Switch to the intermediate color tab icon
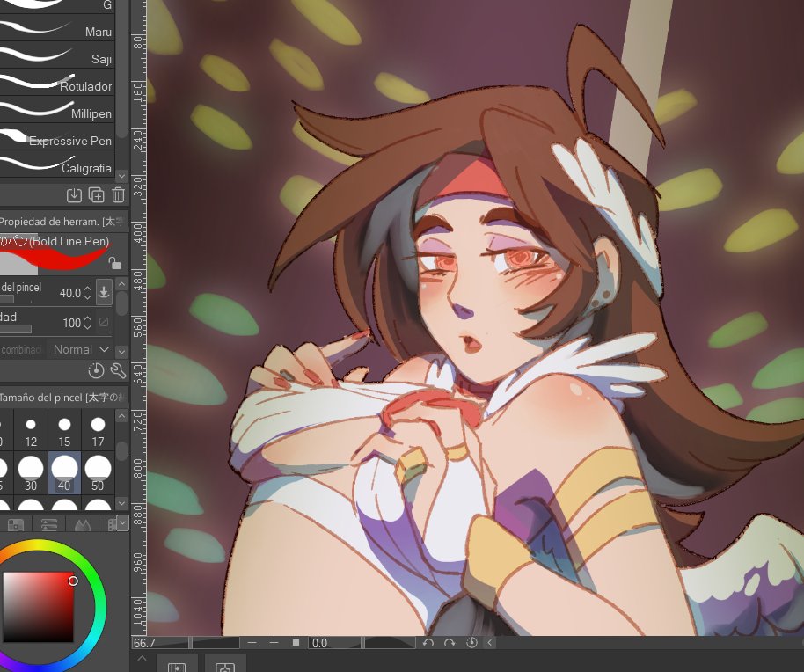The height and width of the screenshot is (672, 804). 83,524
